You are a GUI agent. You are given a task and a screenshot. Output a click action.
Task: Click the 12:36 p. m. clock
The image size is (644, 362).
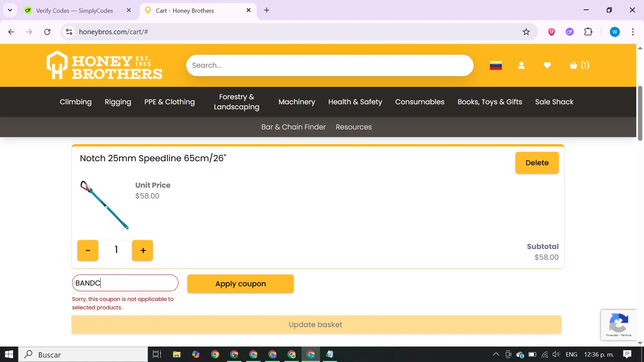pyautogui.click(x=599, y=354)
